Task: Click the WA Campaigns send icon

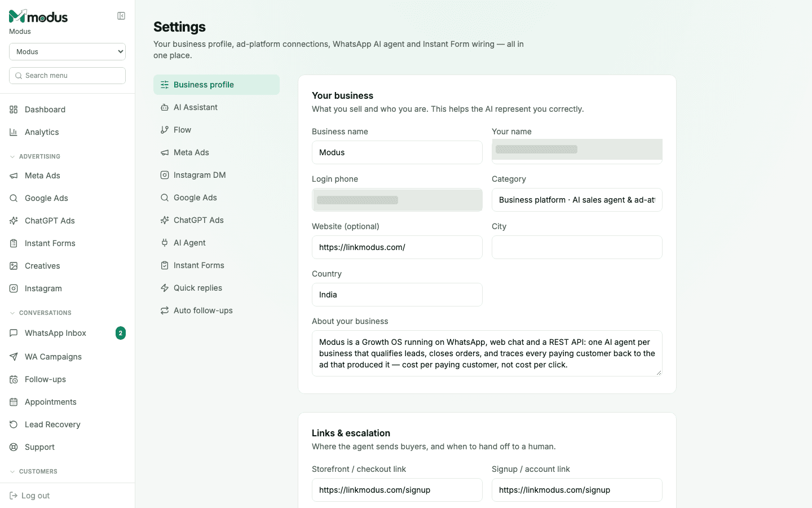Action: point(14,357)
